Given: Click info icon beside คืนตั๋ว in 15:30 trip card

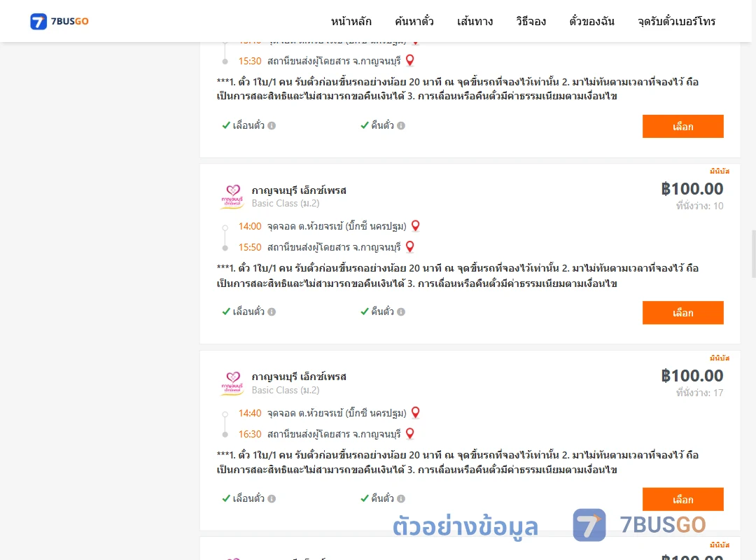Looking at the screenshot, I should [x=401, y=125].
